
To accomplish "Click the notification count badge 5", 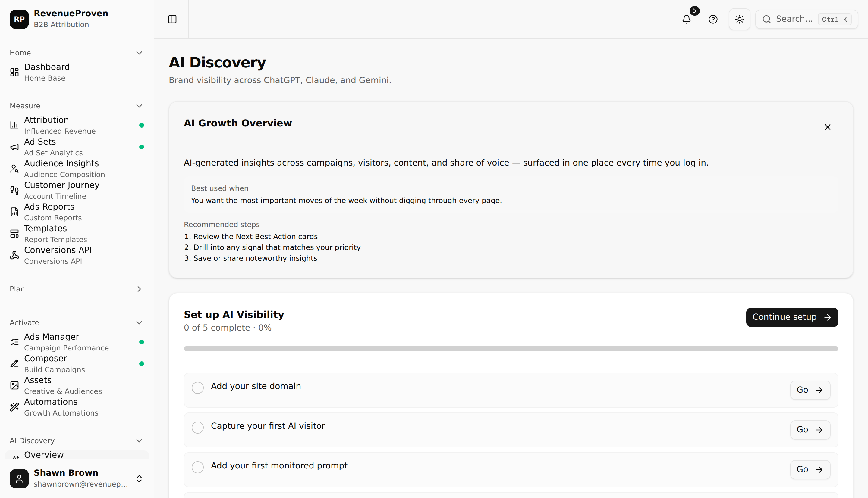I will 694,11.
